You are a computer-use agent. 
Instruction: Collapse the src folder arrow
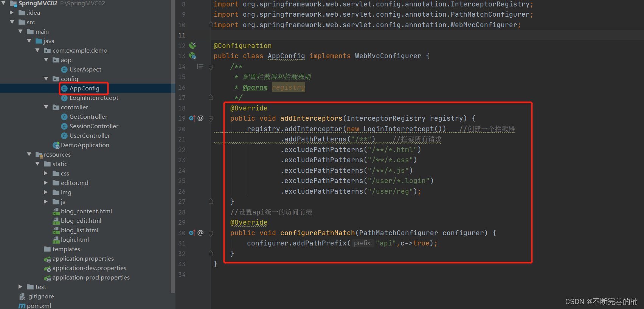pyautogui.click(x=12, y=22)
